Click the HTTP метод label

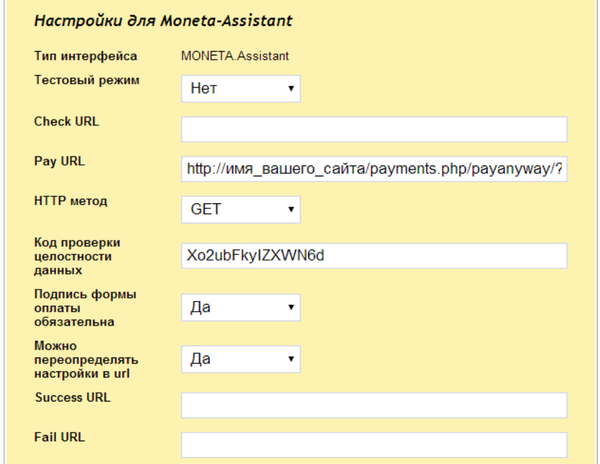(71, 201)
